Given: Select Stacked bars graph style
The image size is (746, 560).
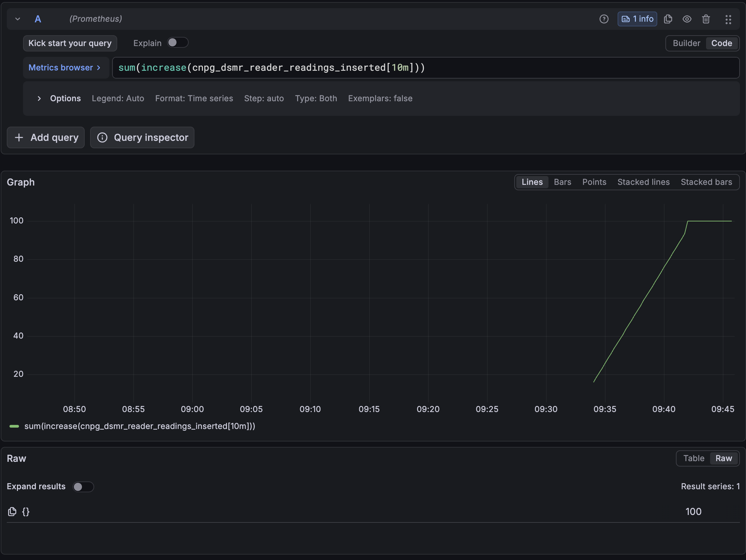Looking at the screenshot, I should click(x=706, y=182).
